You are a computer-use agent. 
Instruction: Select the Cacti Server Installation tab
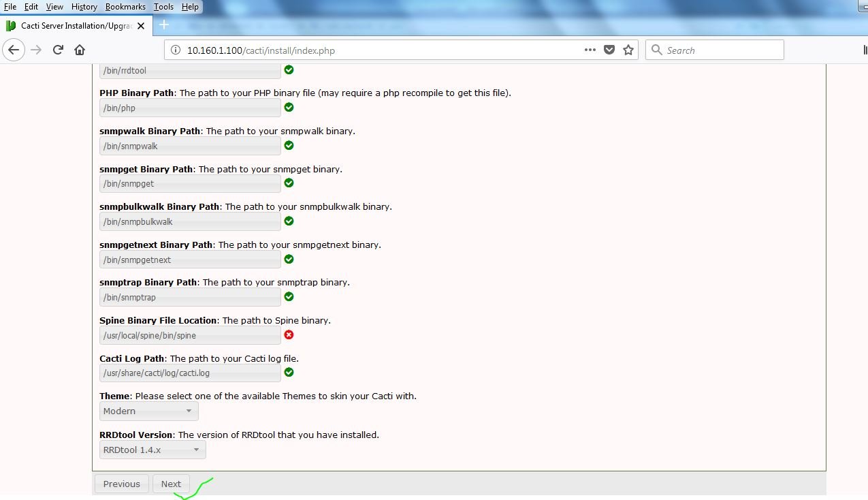point(75,26)
